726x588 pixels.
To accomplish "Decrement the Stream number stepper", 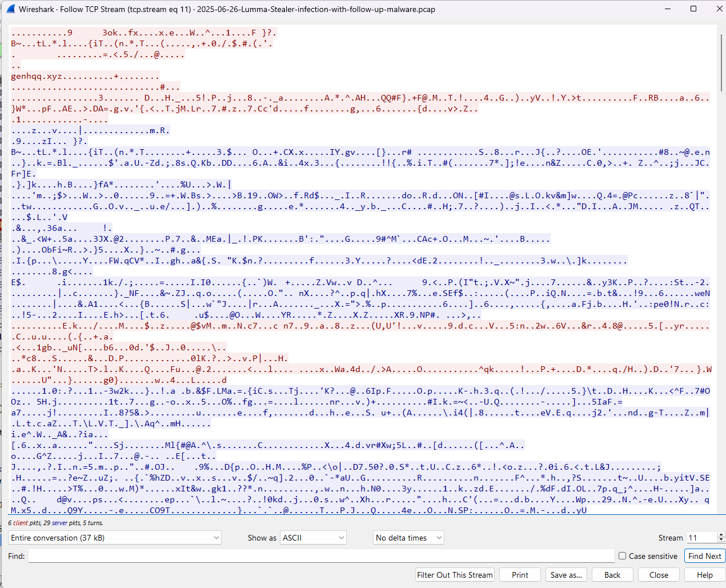I will point(721,541).
